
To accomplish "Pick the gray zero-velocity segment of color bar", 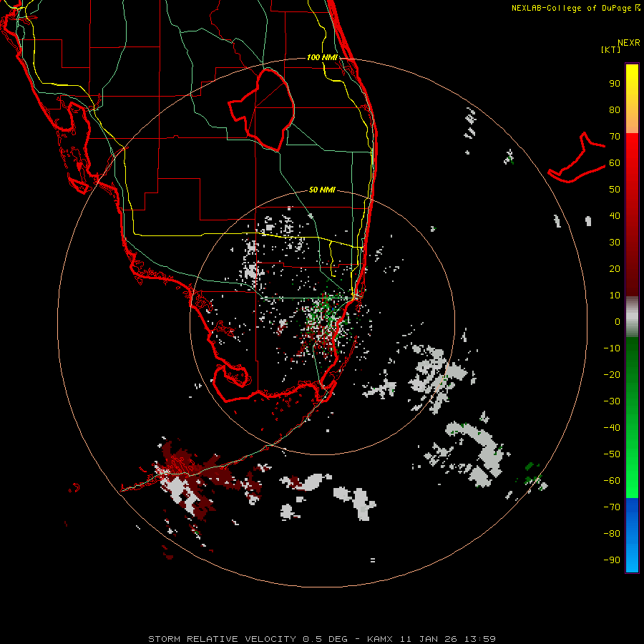I will [632, 317].
